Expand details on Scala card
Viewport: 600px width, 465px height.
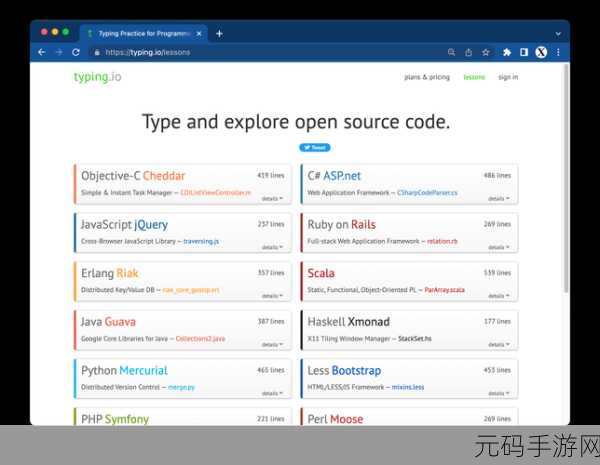tap(499, 296)
